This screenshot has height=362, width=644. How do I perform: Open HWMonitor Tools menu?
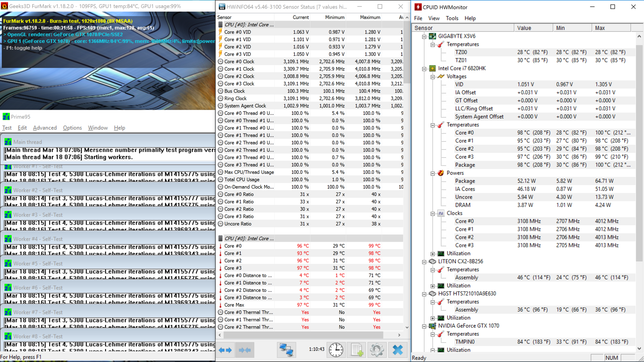(x=452, y=18)
